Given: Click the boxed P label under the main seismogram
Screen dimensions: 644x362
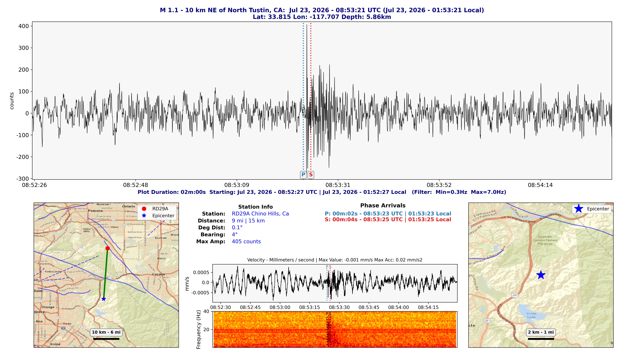Looking at the screenshot, I should pos(303,175).
